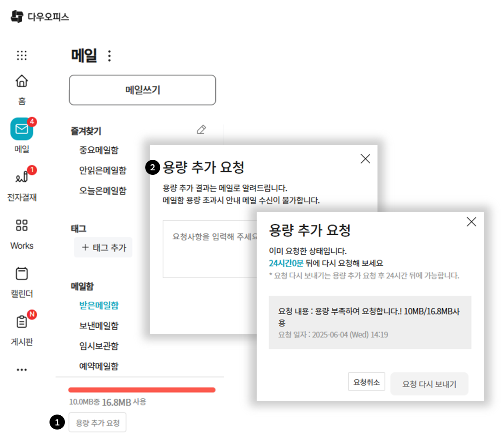Select 보낸메일함 sent folder

click(99, 326)
